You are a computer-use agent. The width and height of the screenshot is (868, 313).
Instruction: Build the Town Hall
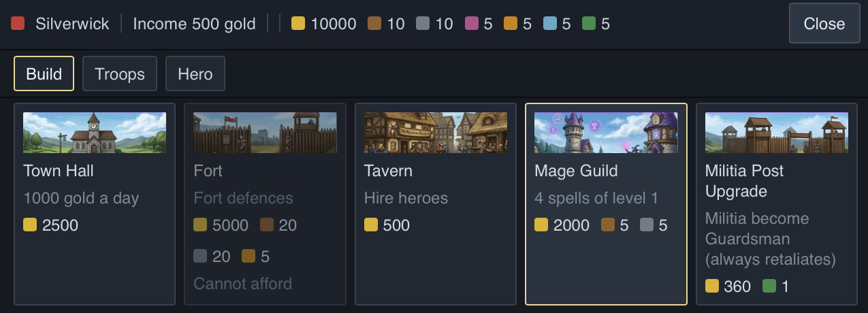[x=95, y=204]
